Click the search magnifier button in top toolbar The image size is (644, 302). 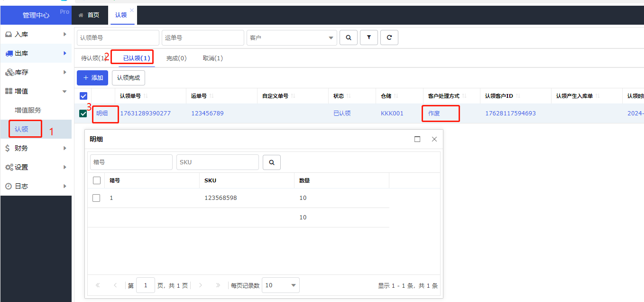[x=349, y=38]
